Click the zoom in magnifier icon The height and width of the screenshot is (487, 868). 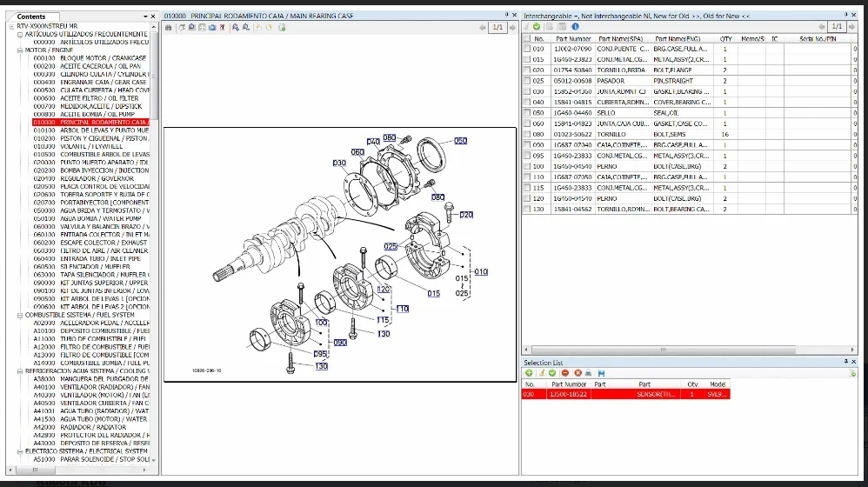(x=237, y=28)
